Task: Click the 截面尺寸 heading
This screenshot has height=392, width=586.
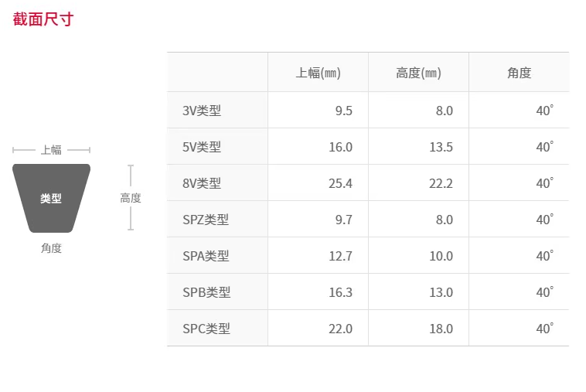Action: 43,19
